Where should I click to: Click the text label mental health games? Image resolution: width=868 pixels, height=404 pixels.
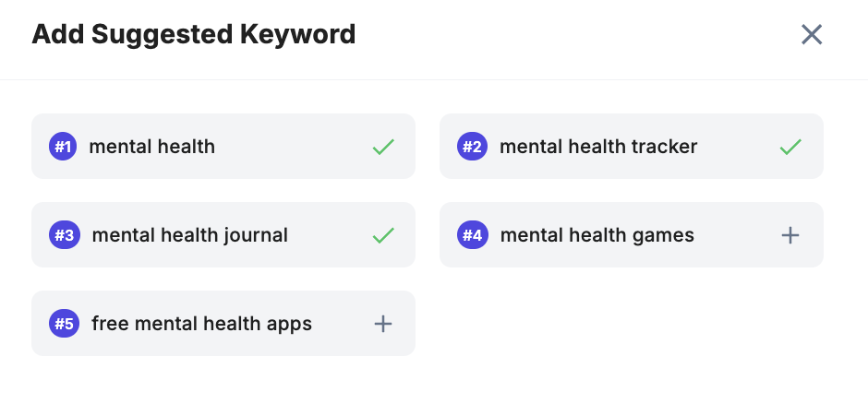tap(597, 235)
